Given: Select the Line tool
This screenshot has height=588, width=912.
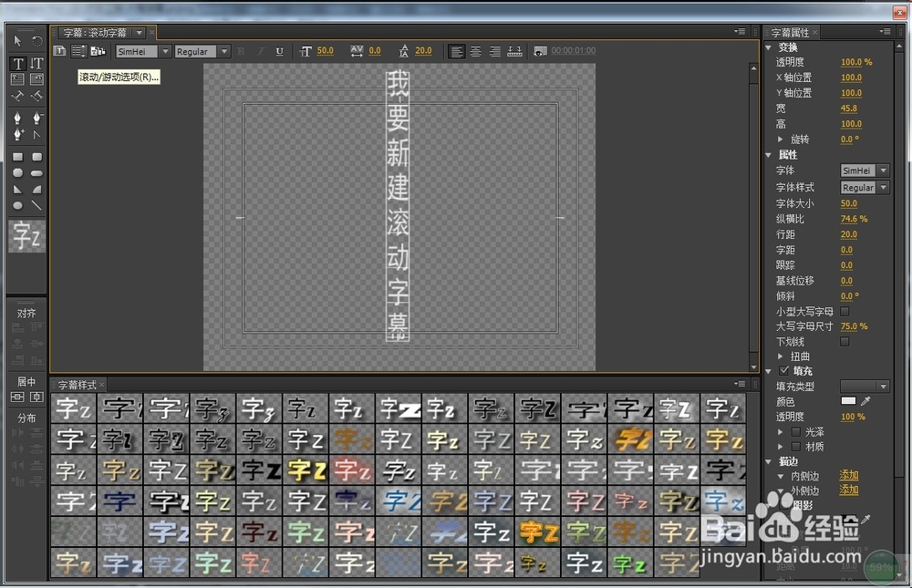Looking at the screenshot, I should click(36, 206).
